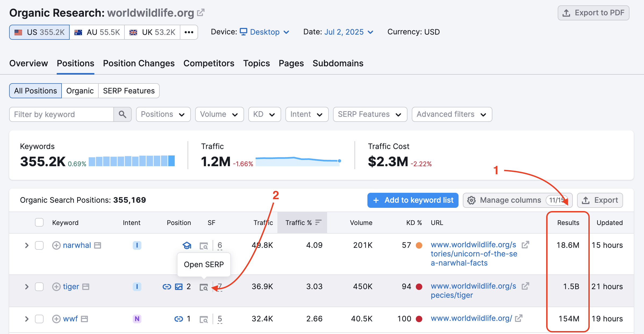Tick the checkbox for the narwhal row

pos(39,245)
